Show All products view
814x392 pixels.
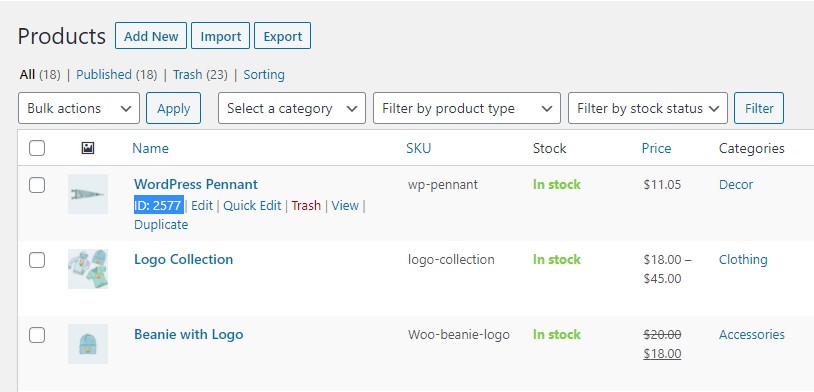(28, 75)
